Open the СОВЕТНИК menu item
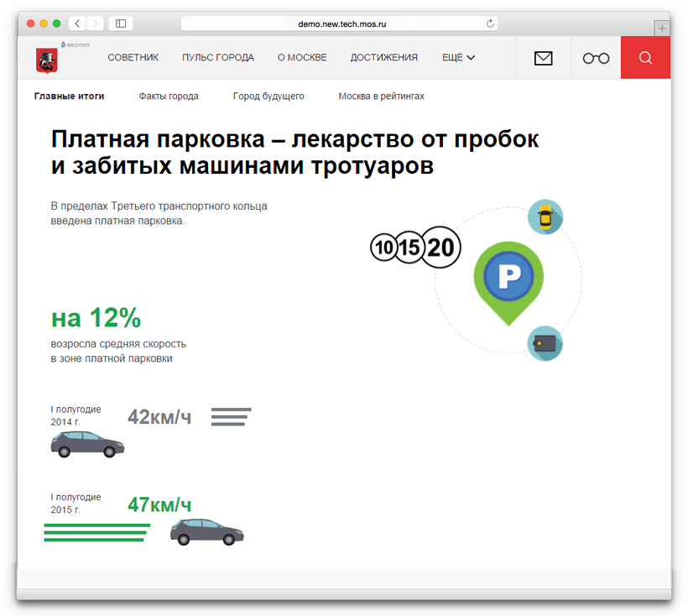The width and height of the screenshot is (688, 616). click(x=133, y=57)
